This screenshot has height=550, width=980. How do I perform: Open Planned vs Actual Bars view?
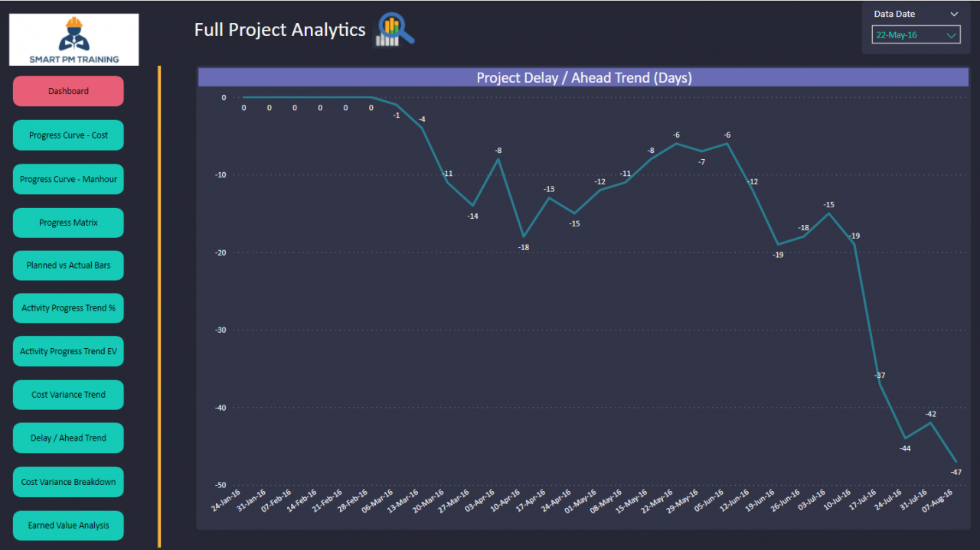click(x=68, y=265)
